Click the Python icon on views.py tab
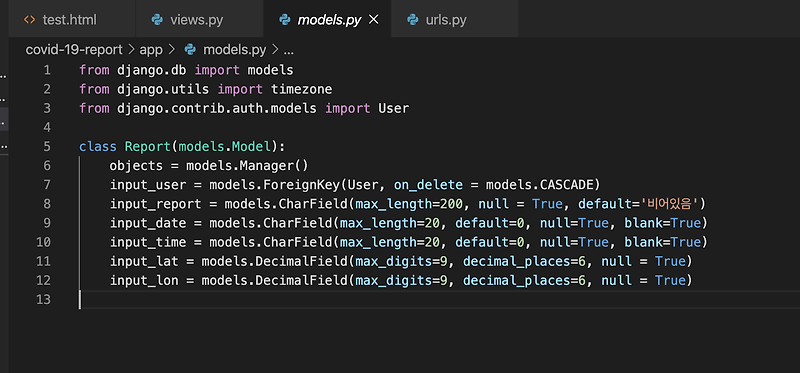Screen dimensions: 800x373 (157, 20)
